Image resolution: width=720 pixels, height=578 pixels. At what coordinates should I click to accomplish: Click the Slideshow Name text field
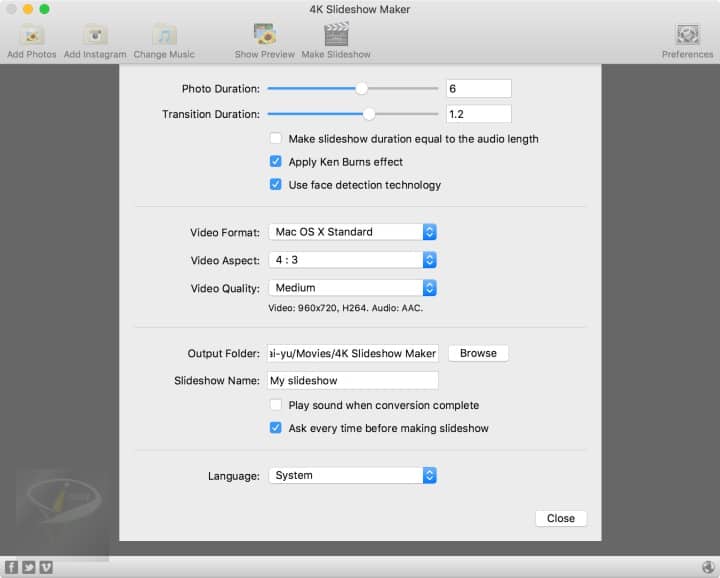click(x=352, y=381)
